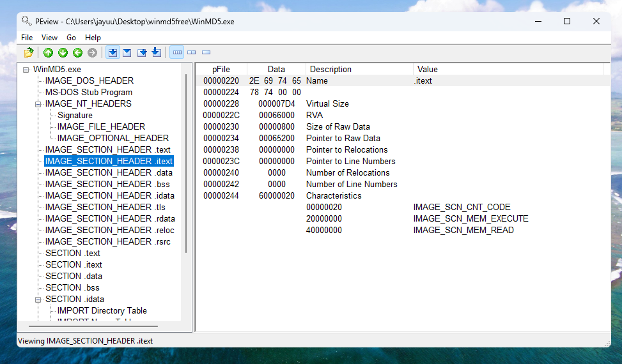Screen dimensions: 622x364
Task: Select SECTION .data in the tree
Action: click(x=74, y=276)
